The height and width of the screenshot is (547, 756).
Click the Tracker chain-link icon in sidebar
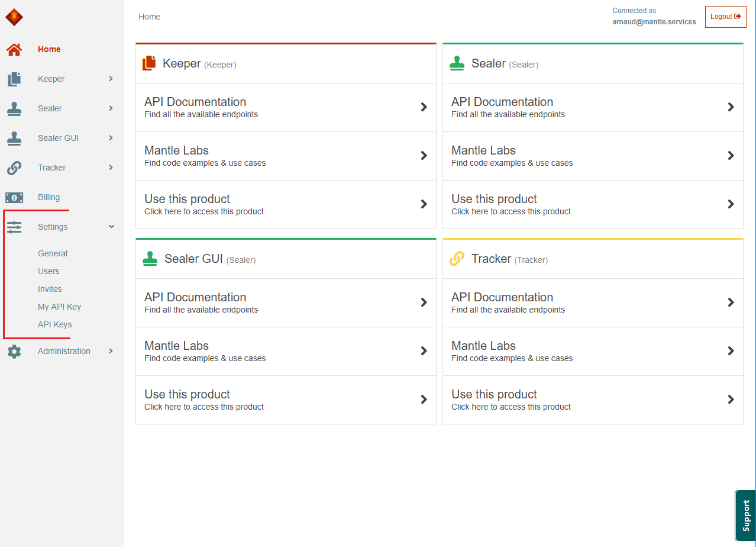click(x=14, y=168)
